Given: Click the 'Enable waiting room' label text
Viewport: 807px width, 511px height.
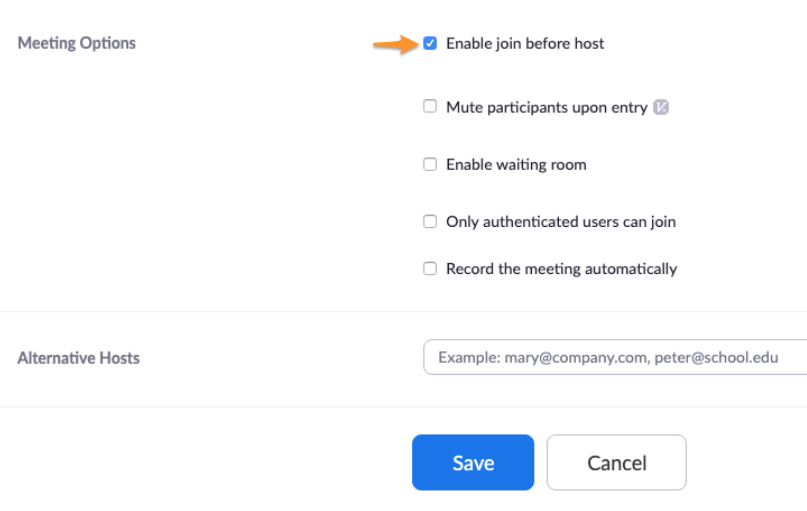Looking at the screenshot, I should pyautogui.click(x=516, y=164).
